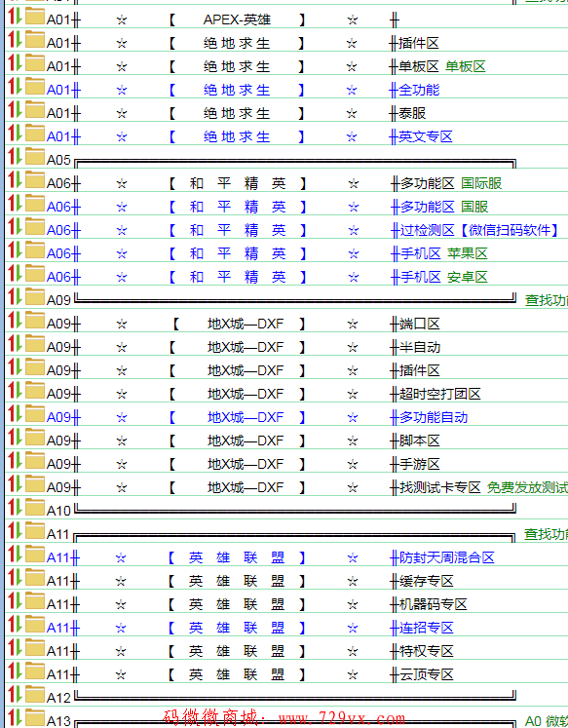Click the folder icon beside 绝地求生 泰服
The height and width of the screenshot is (728, 568).
click(34, 109)
